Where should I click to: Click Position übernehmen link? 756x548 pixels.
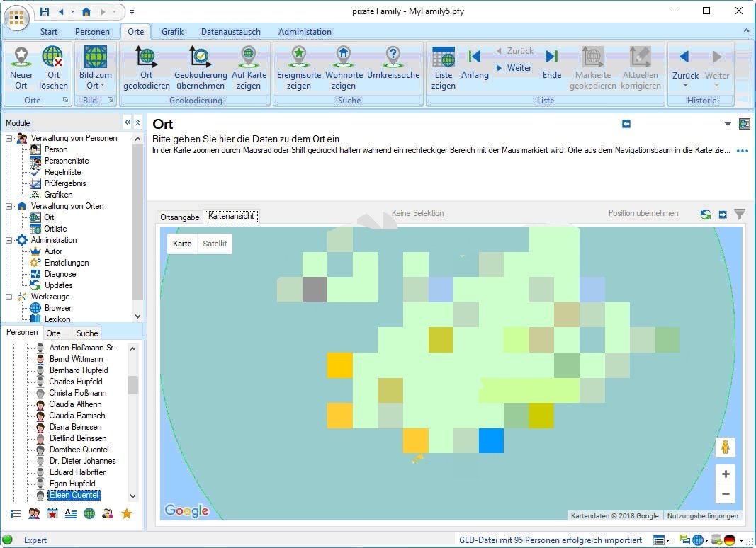click(643, 213)
